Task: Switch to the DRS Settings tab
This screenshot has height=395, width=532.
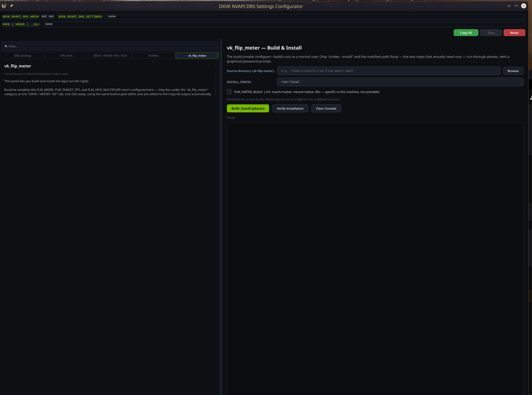Action: point(23,56)
